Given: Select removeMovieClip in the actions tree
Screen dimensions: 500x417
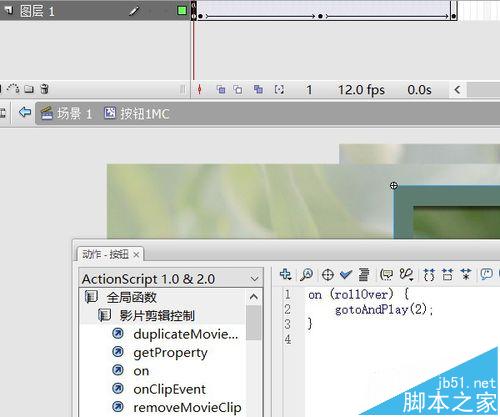Looking at the screenshot, I should pos(187,407).
